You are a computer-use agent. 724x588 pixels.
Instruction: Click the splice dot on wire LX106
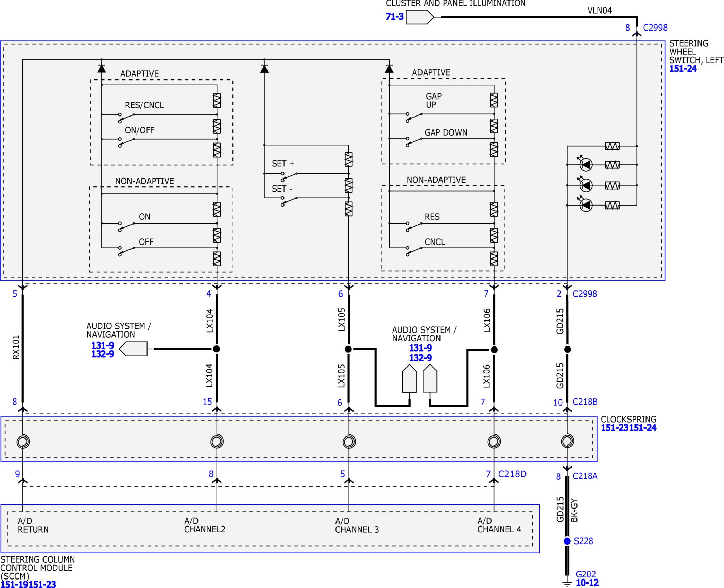pos(494,350)
